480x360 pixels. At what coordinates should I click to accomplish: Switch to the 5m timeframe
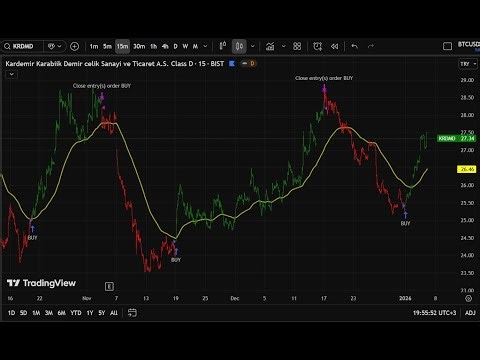(107, 46)
